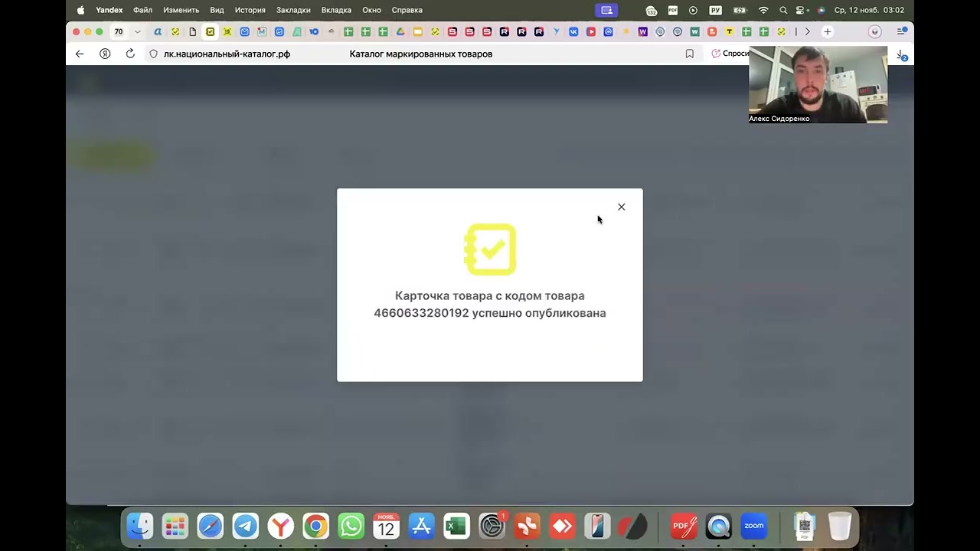Open Calendar showing 12 in the dock
The width and height of the screenshot is (980, 551).
point(386,526)
